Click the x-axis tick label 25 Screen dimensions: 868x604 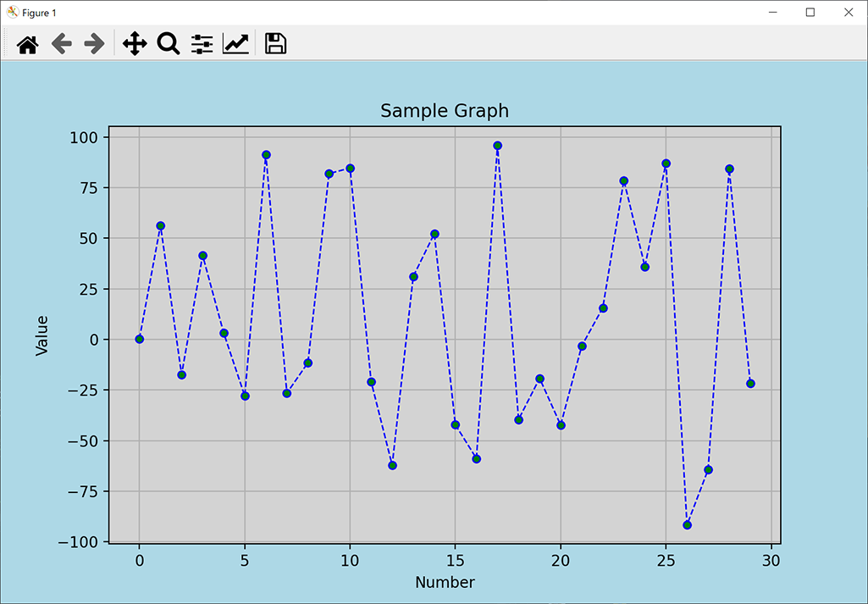pos(666,561)
